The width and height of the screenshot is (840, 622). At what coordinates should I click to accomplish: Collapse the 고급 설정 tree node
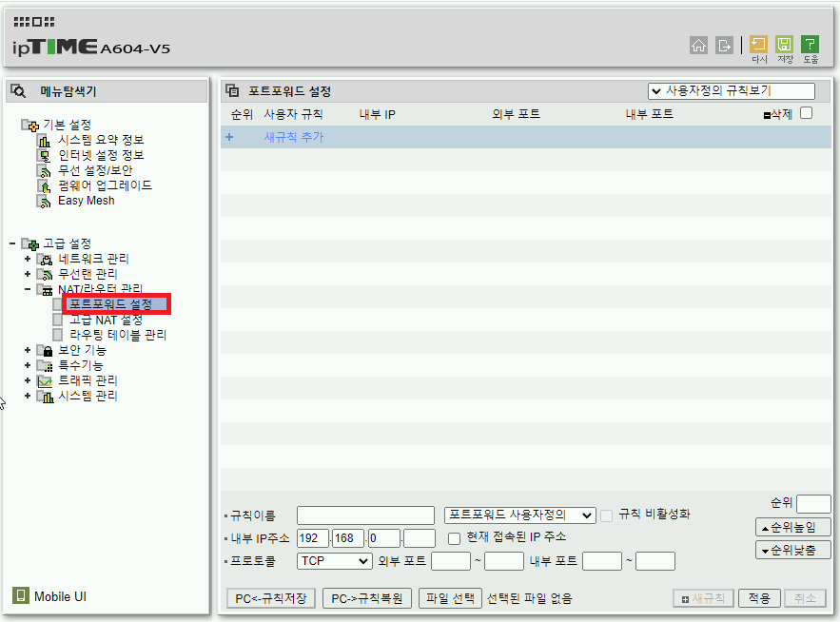(12, 243)
